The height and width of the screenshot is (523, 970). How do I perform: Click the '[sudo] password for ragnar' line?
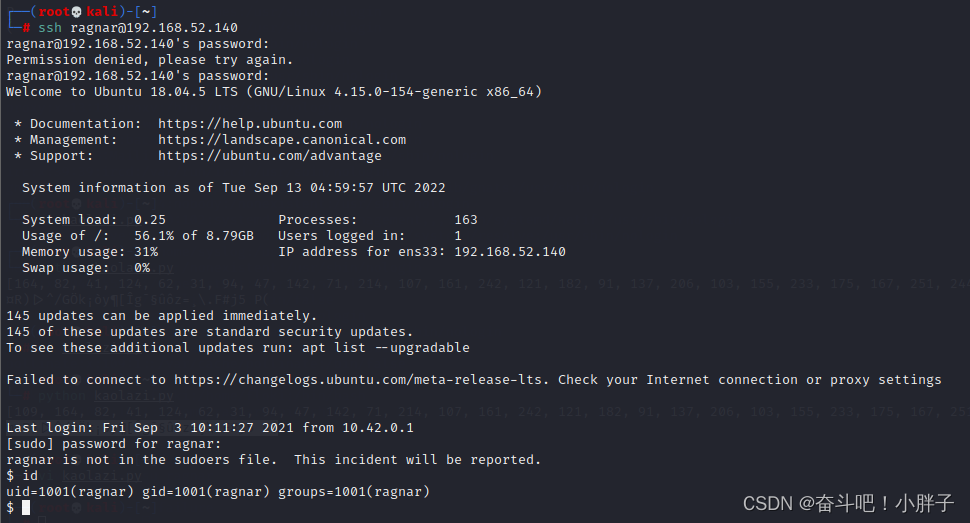(x=114, y=444)
